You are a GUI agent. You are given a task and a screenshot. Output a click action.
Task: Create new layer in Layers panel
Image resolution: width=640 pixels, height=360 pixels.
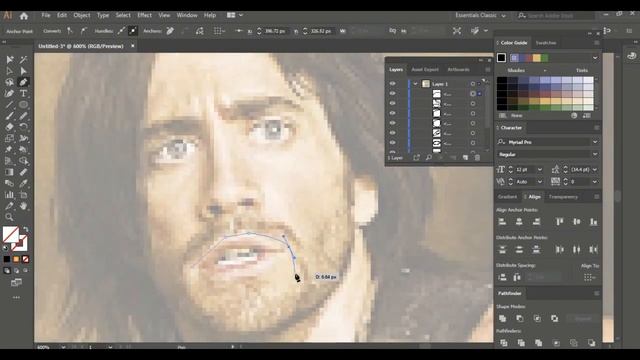465,158
